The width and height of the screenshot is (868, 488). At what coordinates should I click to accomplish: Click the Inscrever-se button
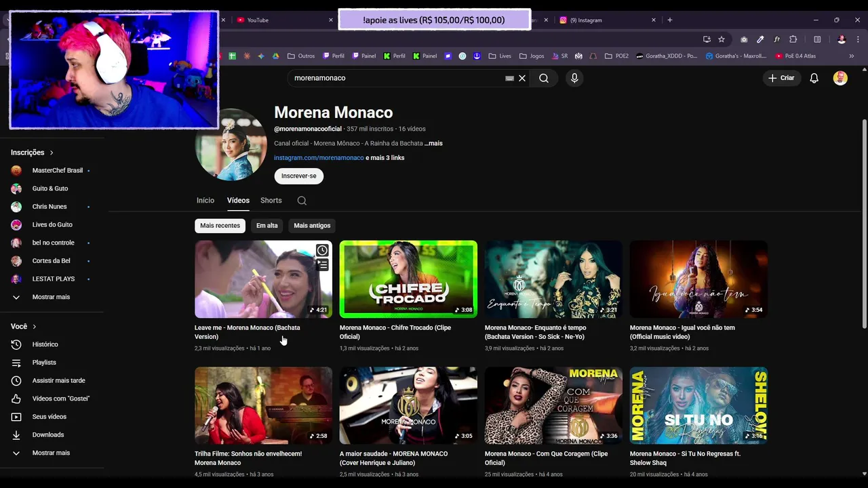[x=299, y=176]
